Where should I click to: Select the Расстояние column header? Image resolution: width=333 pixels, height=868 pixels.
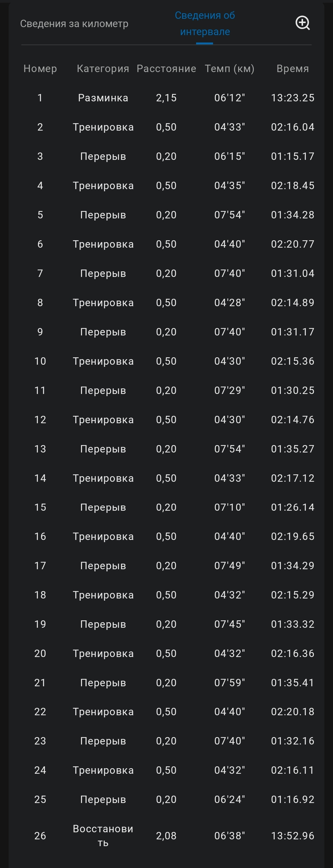click(x=166, y=69)
